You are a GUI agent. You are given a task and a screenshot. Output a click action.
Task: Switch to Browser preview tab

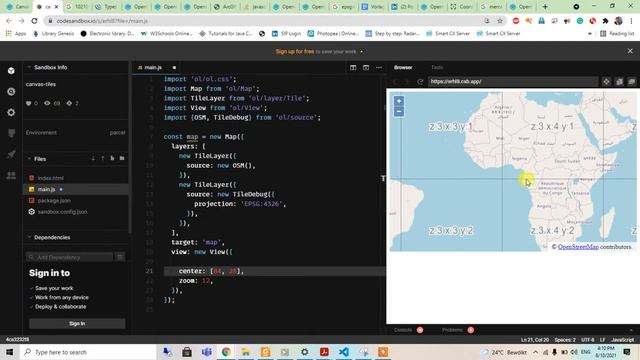[403, 67]
